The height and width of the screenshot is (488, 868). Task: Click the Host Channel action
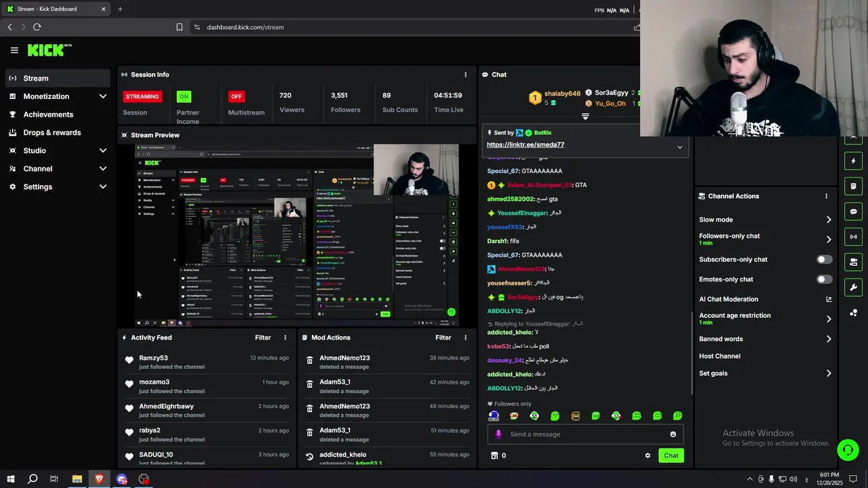tap(719, 356)
